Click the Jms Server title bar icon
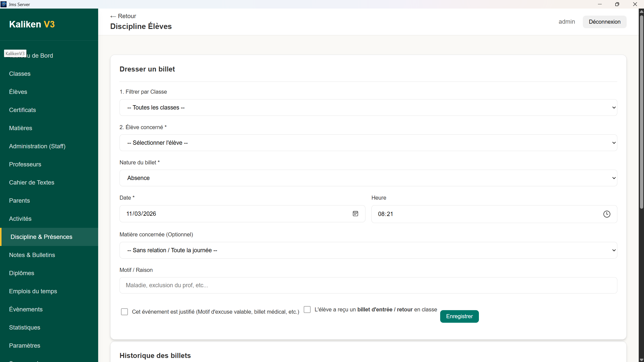Screen dimensions: 644x362 point(4,4)
